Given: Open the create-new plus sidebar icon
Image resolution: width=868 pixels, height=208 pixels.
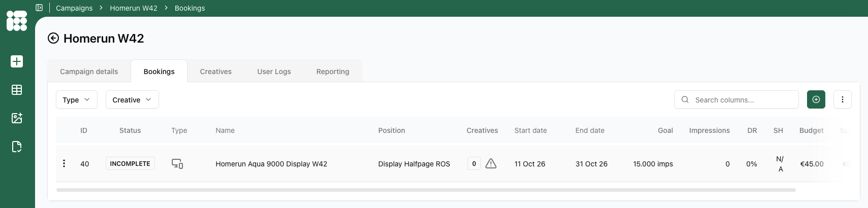Looking at the screenshot, I should (17, 61).
